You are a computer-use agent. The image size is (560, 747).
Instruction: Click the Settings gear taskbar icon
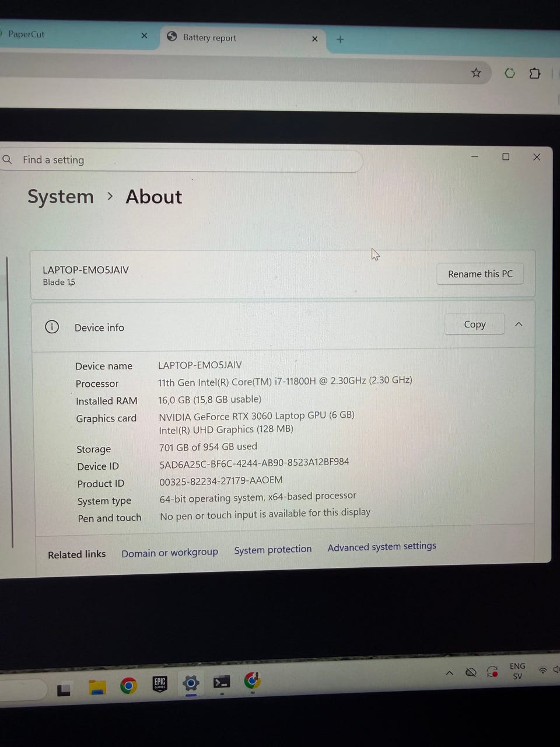(x=191, y=683)
